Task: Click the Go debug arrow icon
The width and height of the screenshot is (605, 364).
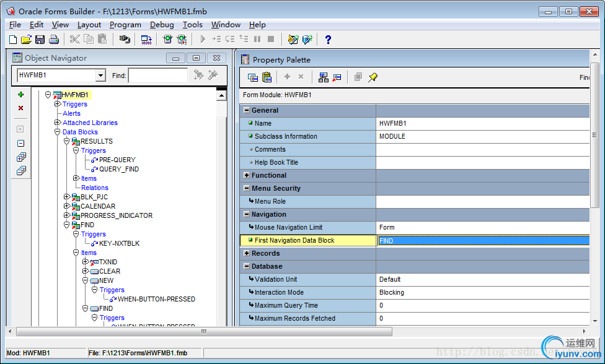Action: pos(203,39)
